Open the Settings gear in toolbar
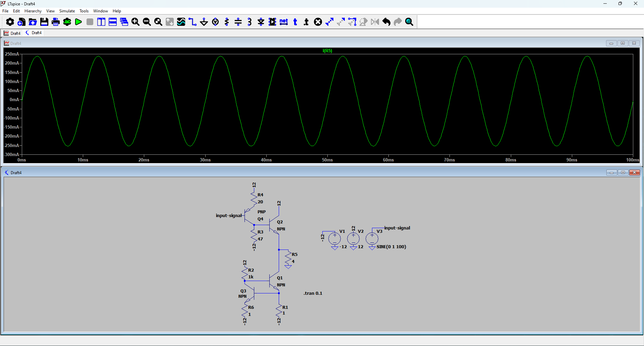 tap(10, 22)
